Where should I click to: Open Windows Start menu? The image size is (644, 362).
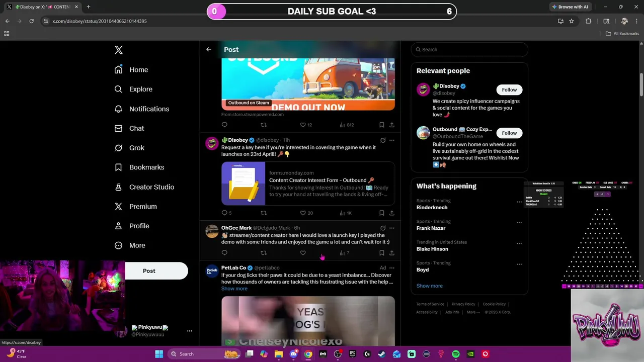point(159,354)
